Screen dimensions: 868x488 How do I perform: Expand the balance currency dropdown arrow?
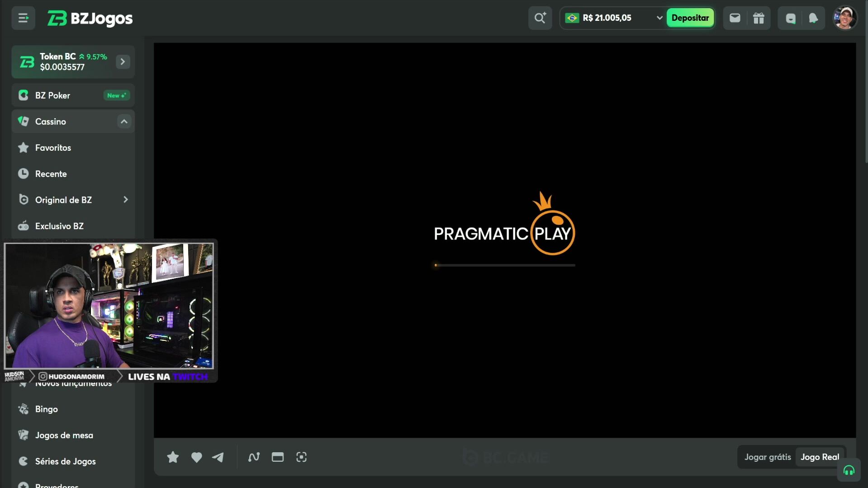pyautogui.click(x=659, y=18)
